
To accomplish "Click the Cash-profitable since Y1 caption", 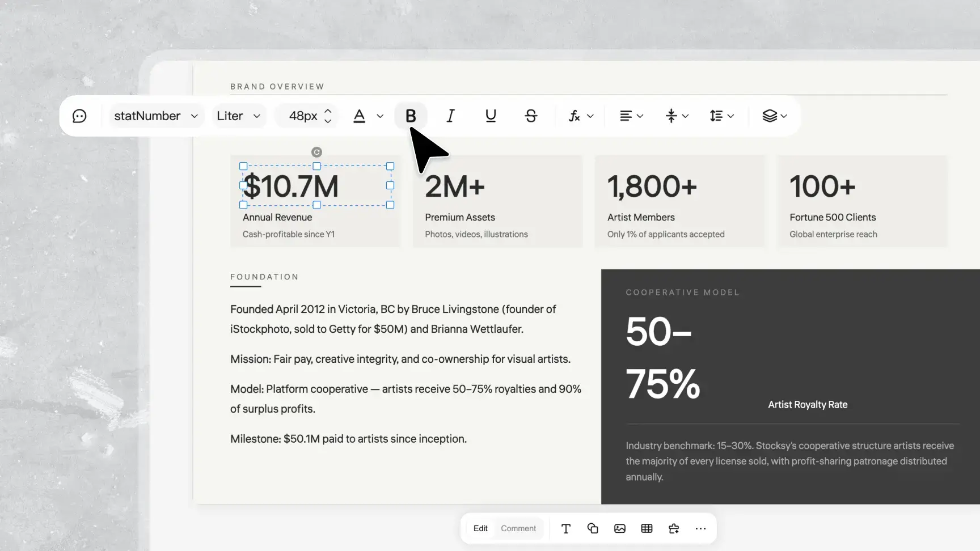I will (289, 234).
